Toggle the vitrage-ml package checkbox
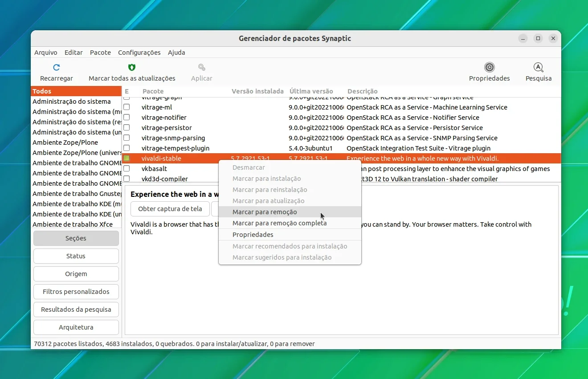 pos(127,107)
